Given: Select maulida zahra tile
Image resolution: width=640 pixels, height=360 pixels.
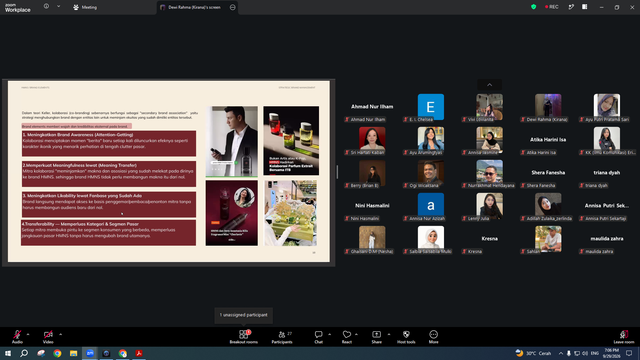Looking at the screenshot, I should click(x=607, y=240).
